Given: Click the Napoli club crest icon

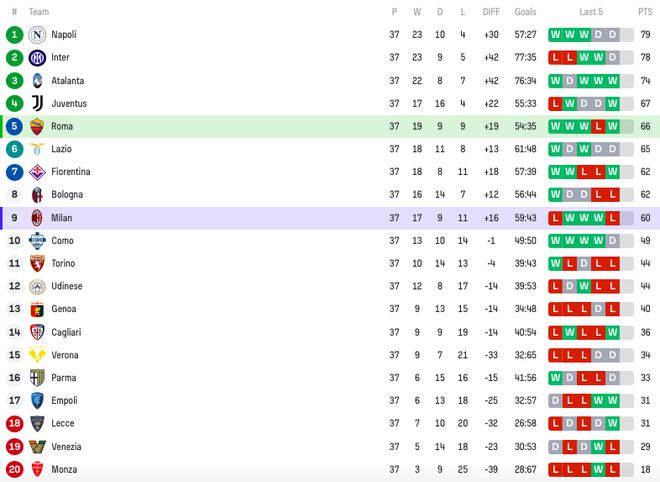Looking at the screenshot, I should (x=38, y=34).
